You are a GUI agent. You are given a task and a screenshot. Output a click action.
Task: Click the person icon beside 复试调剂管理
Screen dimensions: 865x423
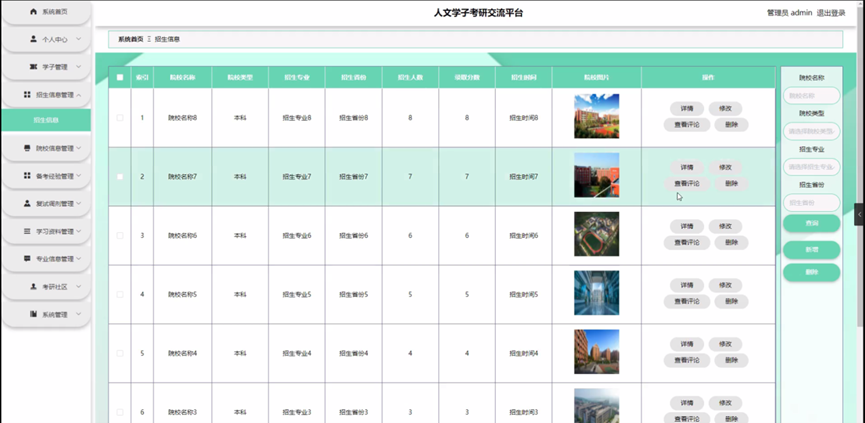click(x=27, y=204)
